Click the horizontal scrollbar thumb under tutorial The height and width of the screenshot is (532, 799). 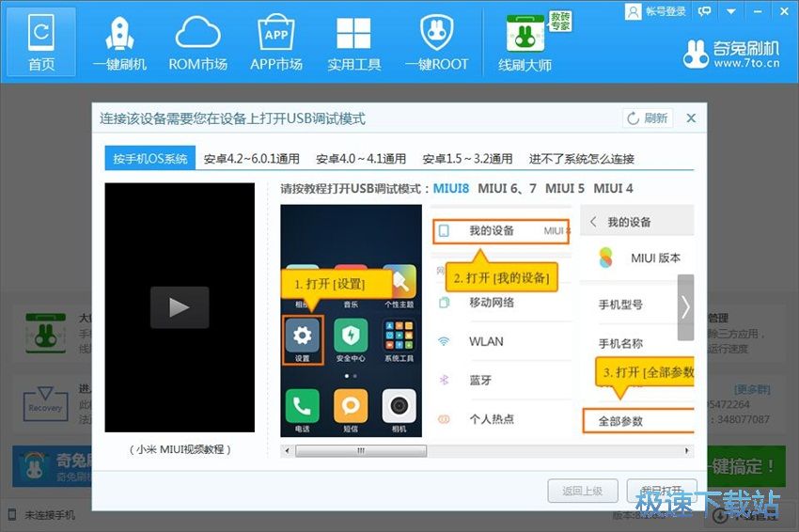point(361,450)
